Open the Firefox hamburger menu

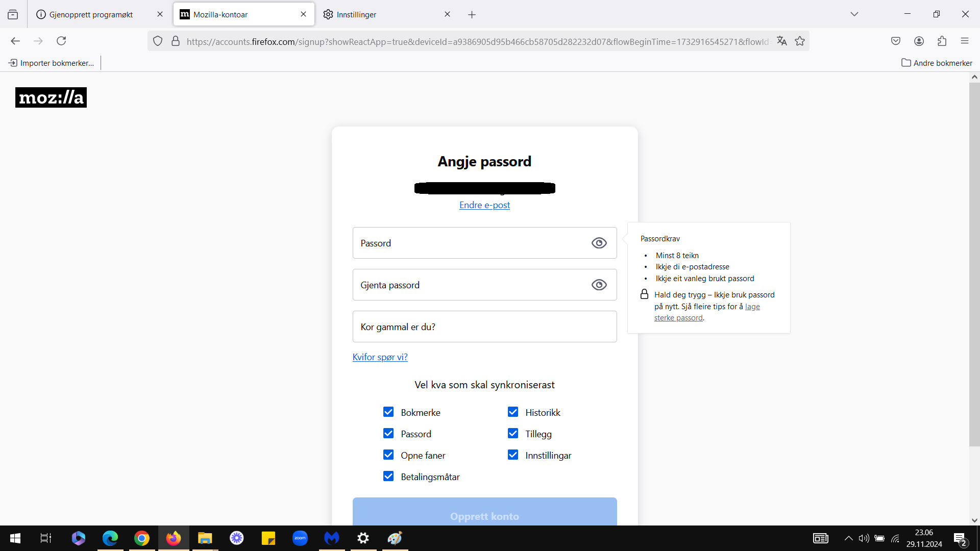click(x=965, y=41)
